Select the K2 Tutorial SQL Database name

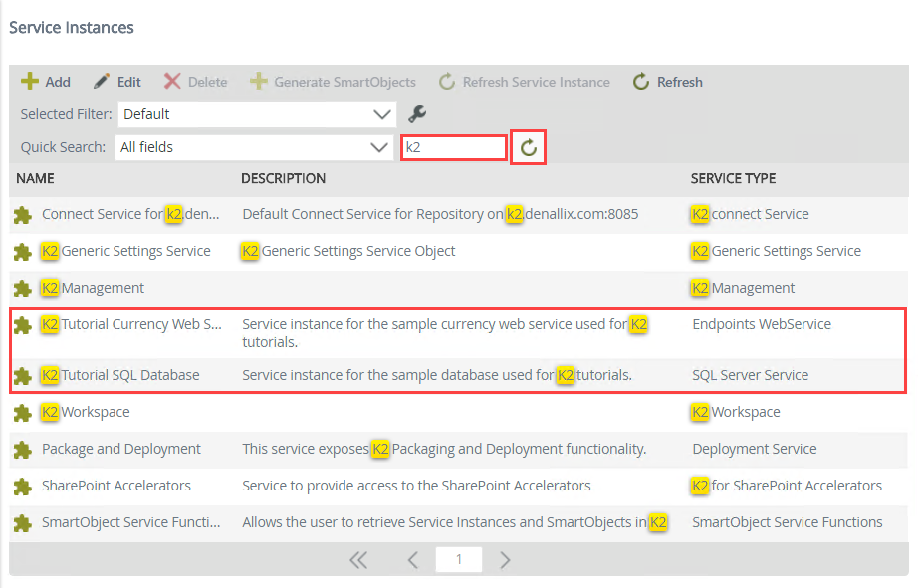pos(120,375)
